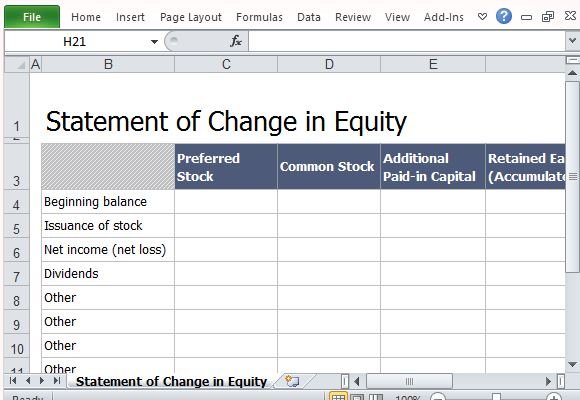The height and width of the screenshot is (400, 580).
Task: Select the 'Retained Ea' header cell
Action: tap(525, 167)
